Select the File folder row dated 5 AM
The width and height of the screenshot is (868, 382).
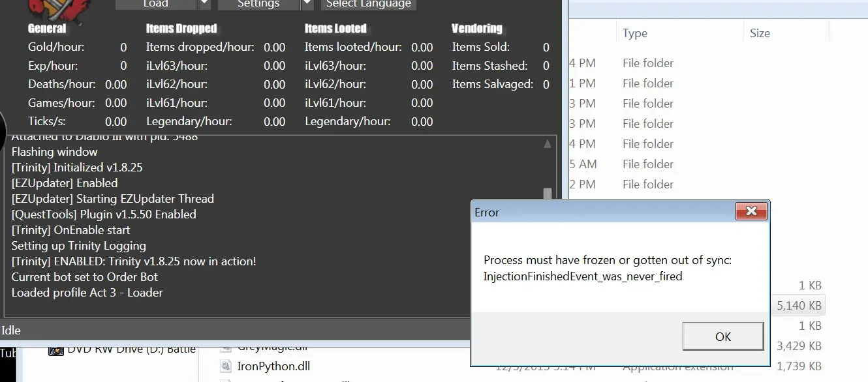coord(647,164)
